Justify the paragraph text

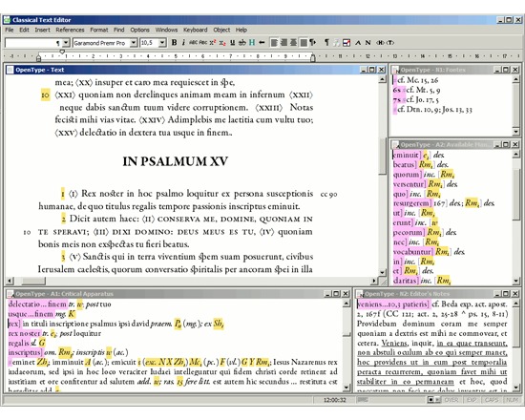[x=304, y=43]
